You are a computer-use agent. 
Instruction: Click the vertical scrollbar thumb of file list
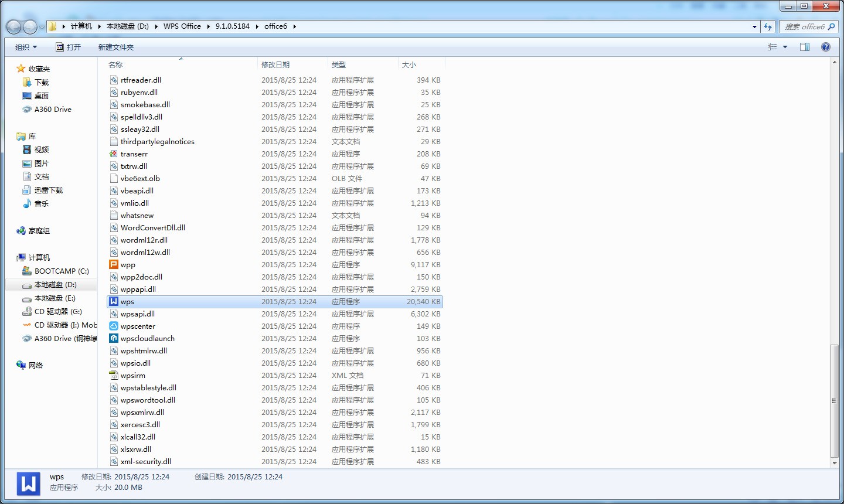coord(835,401)
